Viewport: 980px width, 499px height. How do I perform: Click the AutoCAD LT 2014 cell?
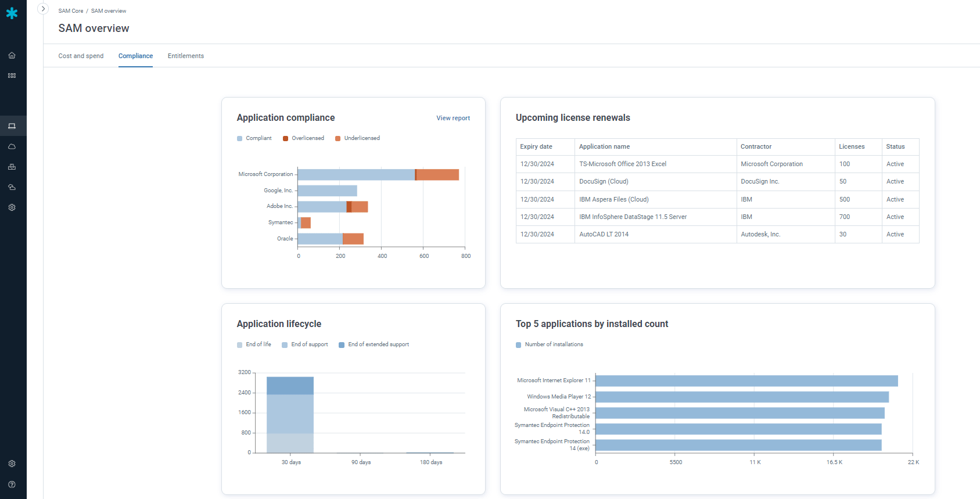tap(655, 234)
